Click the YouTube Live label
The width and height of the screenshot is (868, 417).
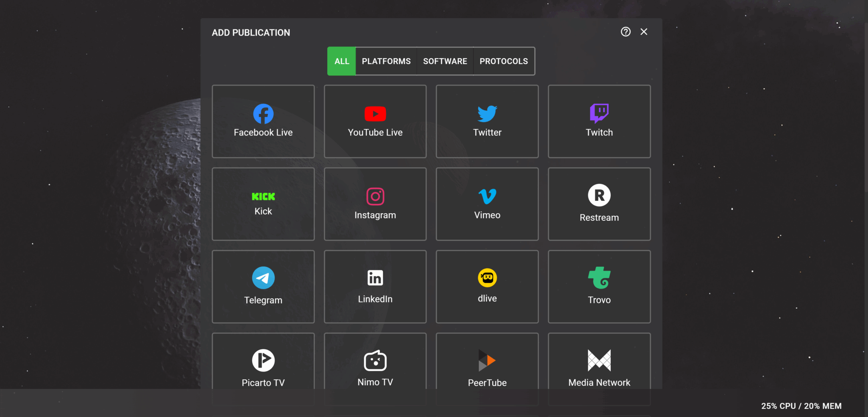pos(375,132)
